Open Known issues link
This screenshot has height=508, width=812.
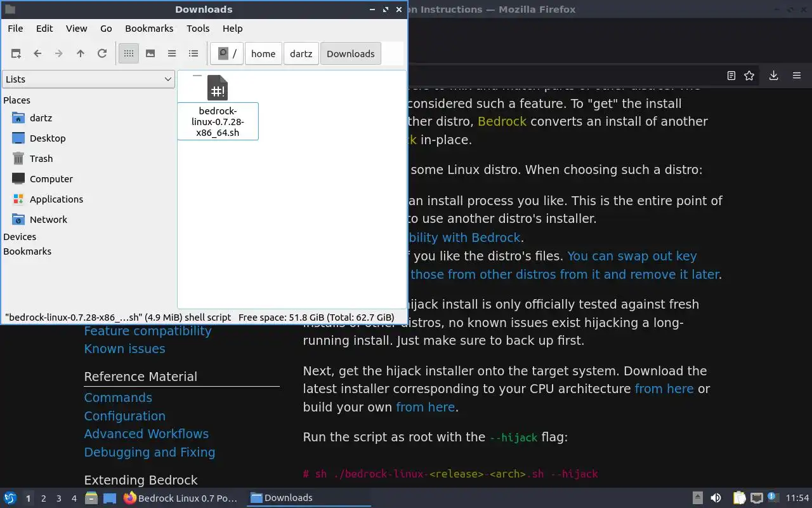124,349
